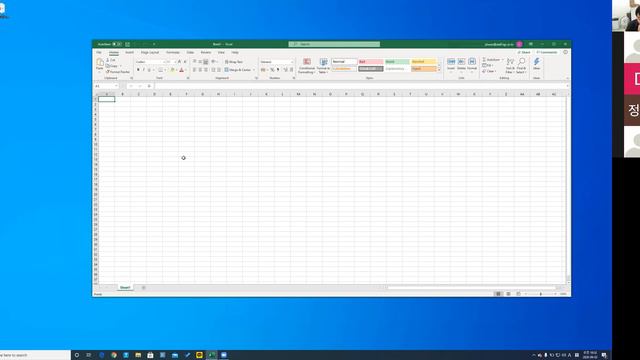Screen dimensions: 640x360
Task: Open the Merge & Center dropdown arrow
Action: 254,70
